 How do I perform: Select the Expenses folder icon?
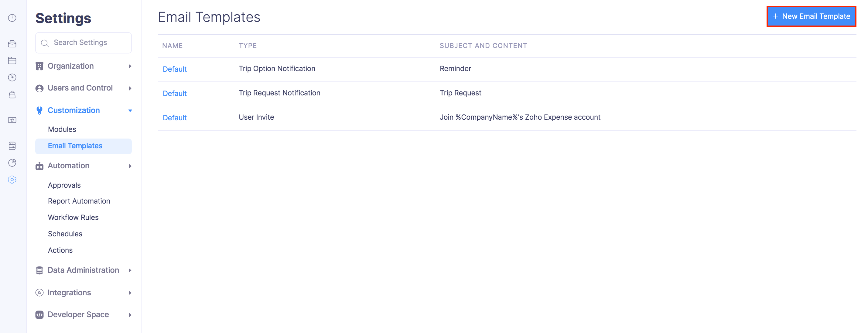point(12,60)
